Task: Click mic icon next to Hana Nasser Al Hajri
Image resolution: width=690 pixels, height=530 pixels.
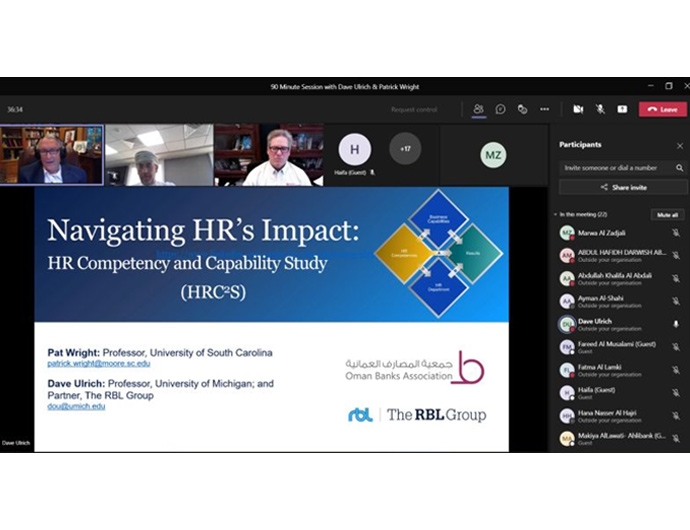Action: pos(676,416)
